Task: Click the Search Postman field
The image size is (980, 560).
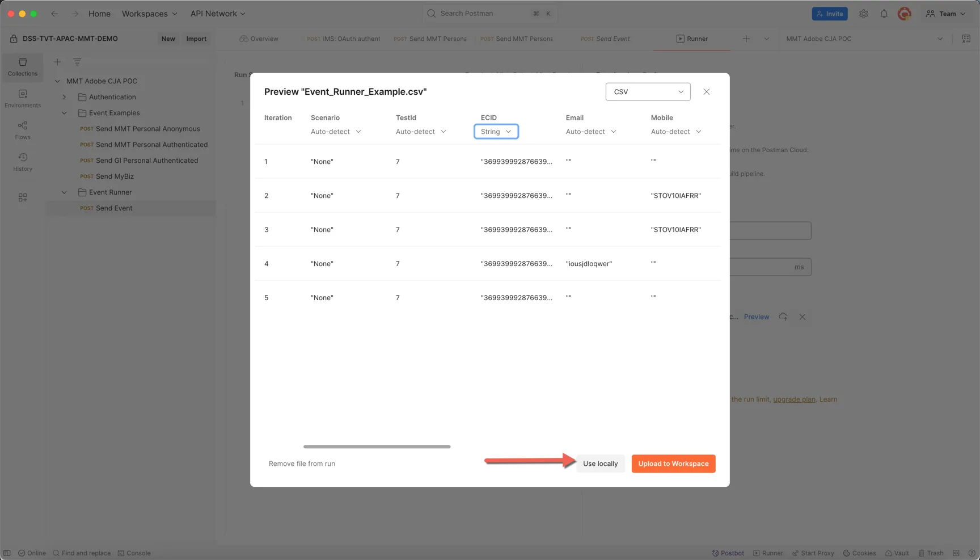Action: (489, 14)
